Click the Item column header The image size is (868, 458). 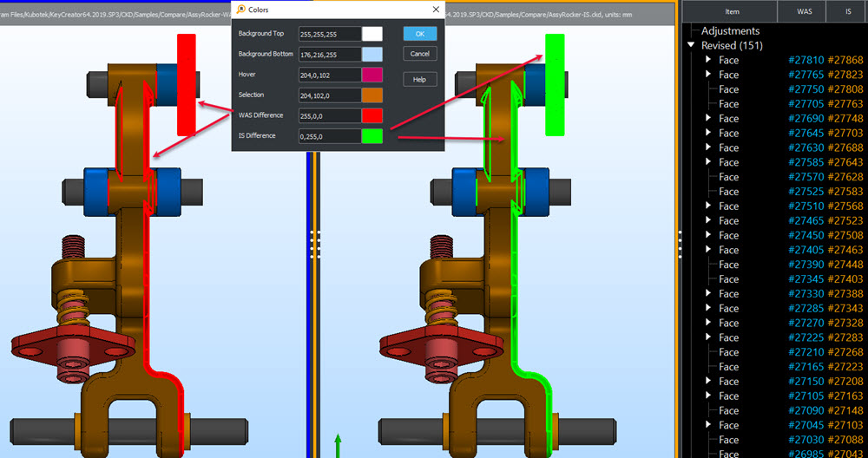pos(731,11)
